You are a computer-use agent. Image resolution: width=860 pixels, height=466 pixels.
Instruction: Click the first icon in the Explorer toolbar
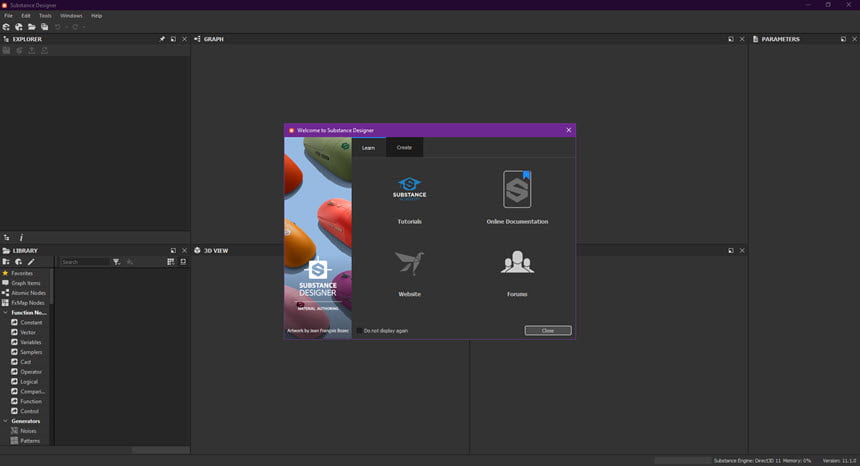point(7,50)
